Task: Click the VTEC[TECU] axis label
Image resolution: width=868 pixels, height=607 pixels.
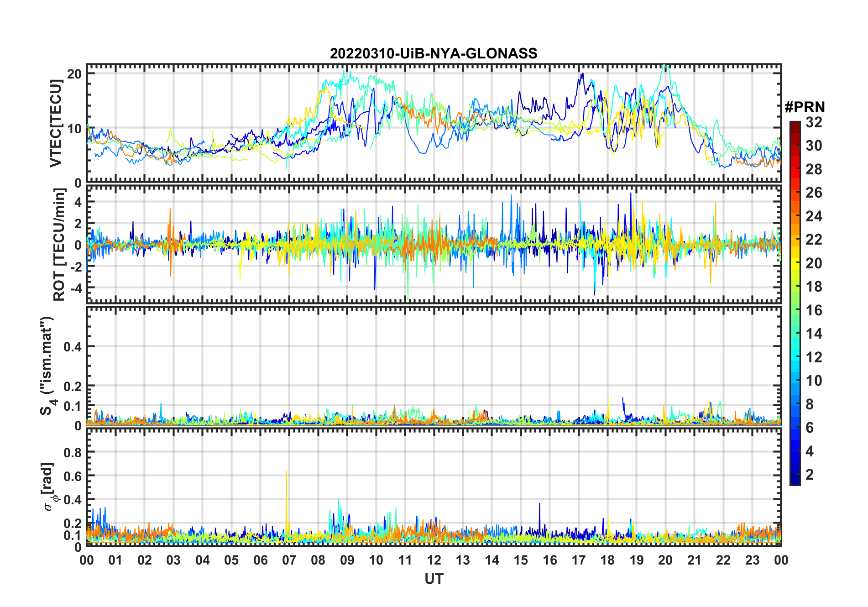Action: click(56, 123)
